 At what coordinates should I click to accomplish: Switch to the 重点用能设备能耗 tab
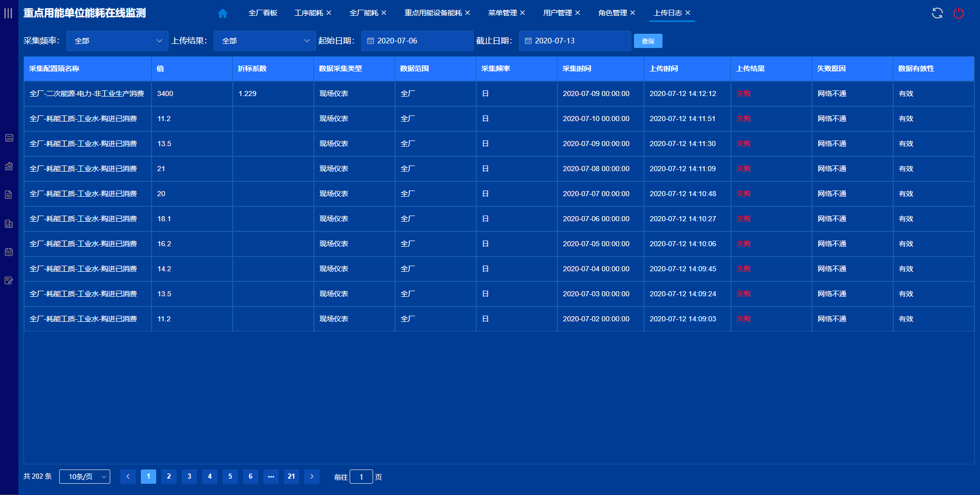(433, 13)
